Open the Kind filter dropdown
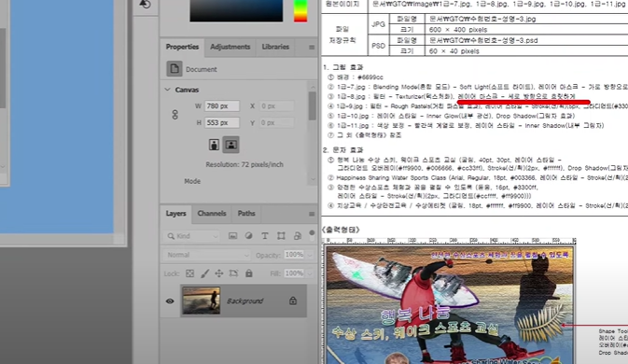 (192, 236)
